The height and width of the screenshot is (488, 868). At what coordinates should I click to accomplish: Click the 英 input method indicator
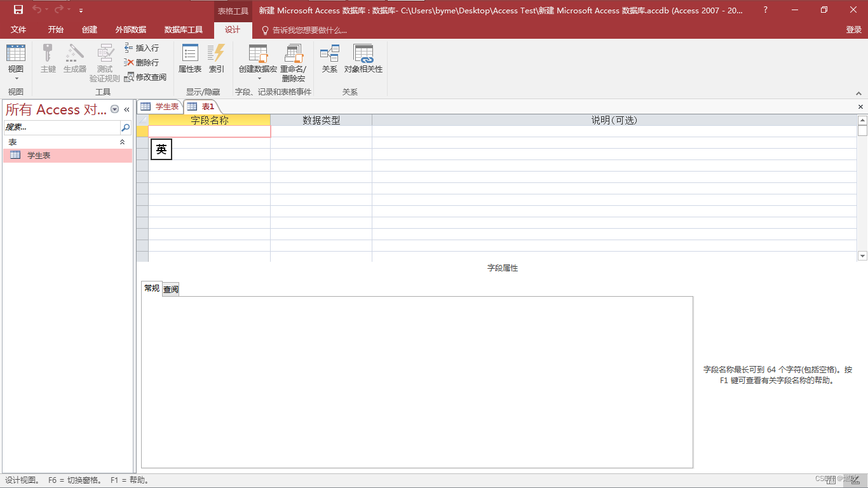[161, 150]
